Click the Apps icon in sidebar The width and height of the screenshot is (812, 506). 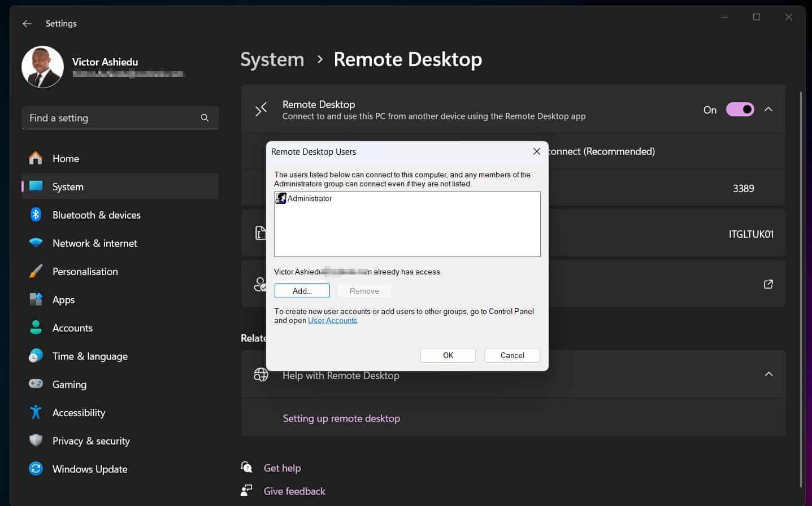[x=36, y=299]
